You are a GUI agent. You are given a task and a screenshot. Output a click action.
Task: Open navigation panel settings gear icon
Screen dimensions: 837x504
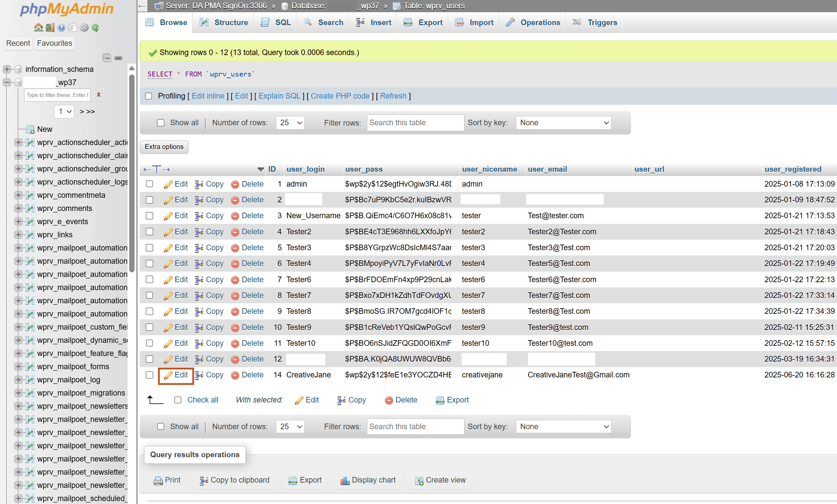pos(84,27)
